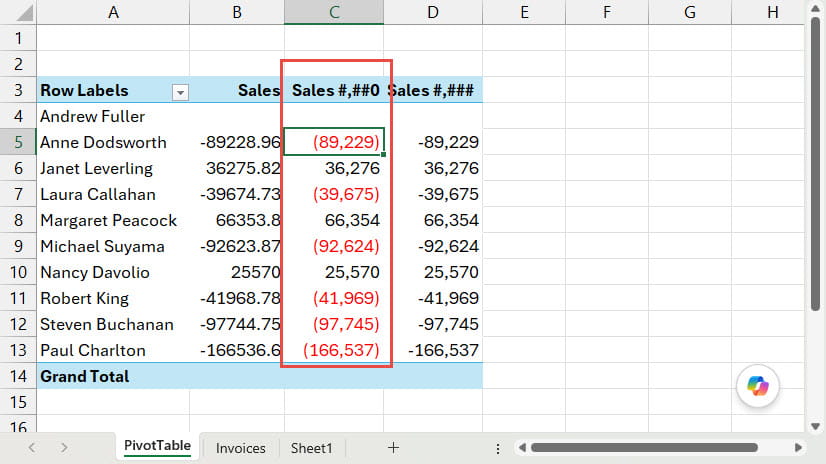
Task: Select column F header
Action: [607, 12]
